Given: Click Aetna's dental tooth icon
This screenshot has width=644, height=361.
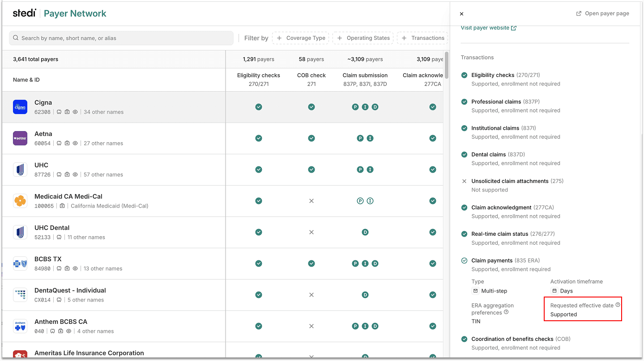Looking at the screenshot, I should (59, 143).
